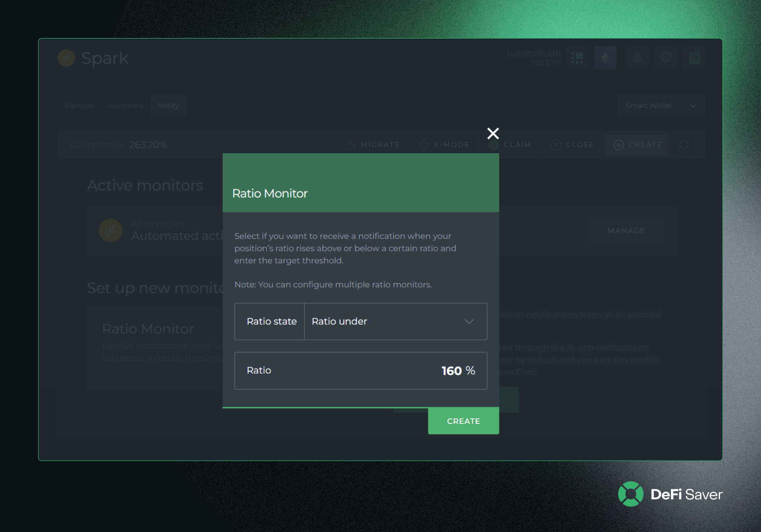Image resolution: width=761 pixels, height=532 pixels.
Task: Open the dashboard grid icon in header
Action: point(577,58)
